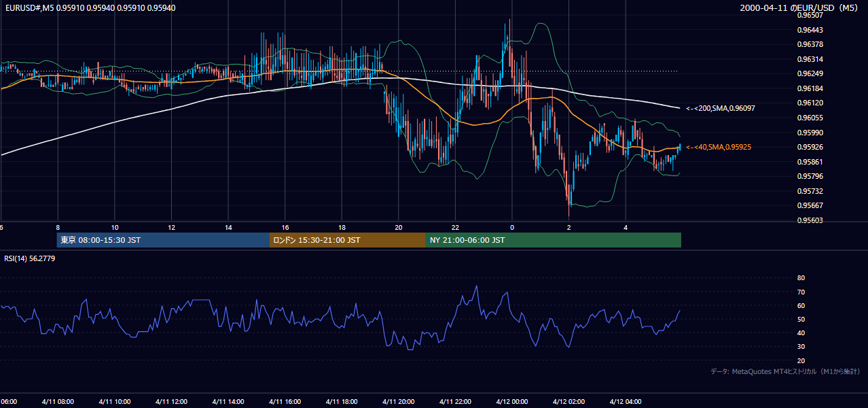Click price level 0.96507 on axis
The width and height of the screenshot is (868, 408).
(x=810, y=15)
